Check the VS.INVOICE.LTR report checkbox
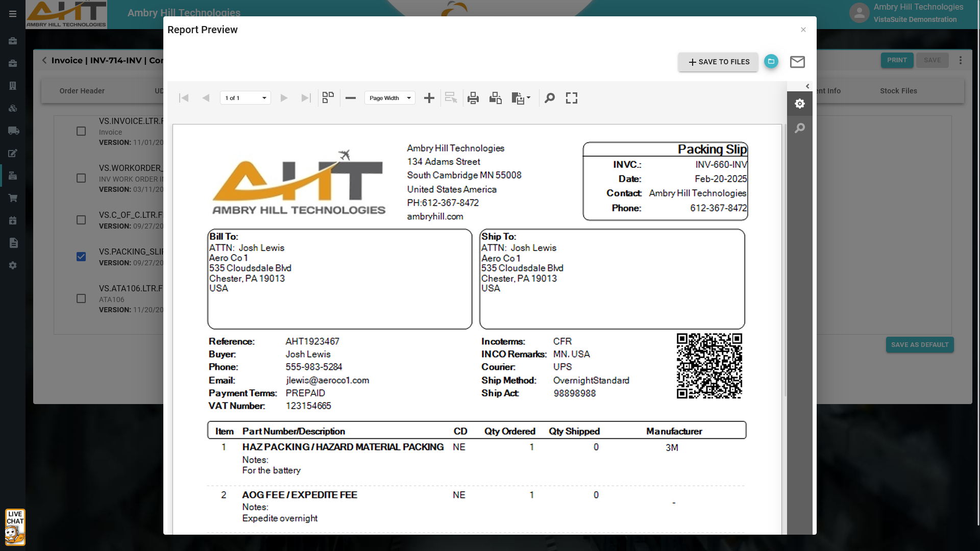The height and width of the screenshot is (551, 980). click(x=81, y=131)
